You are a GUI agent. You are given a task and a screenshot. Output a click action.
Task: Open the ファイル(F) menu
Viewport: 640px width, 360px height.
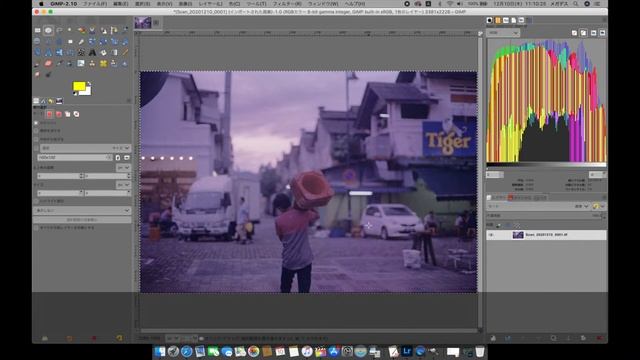tap(95, 4)
